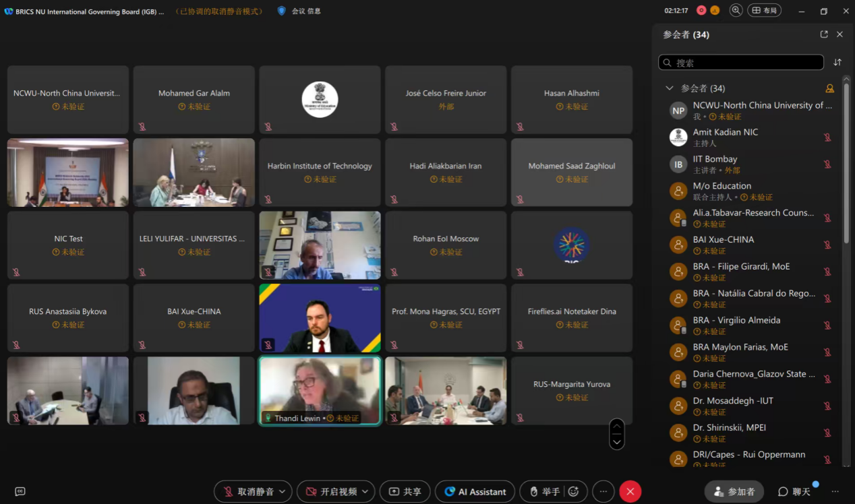Screen dimensions: 855x504
Task: Open the 聊天 chat panel
Action: click(x=793, y=492)
